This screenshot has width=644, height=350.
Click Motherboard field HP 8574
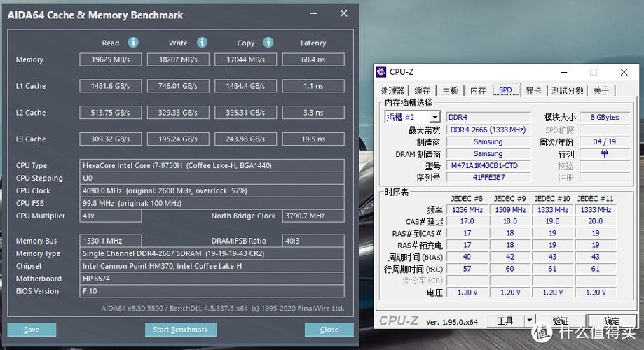(212, 279)
